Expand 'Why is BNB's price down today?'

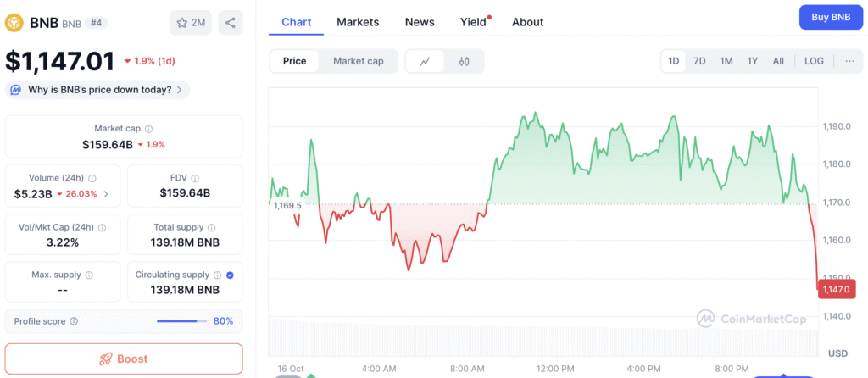click(98, 90)
